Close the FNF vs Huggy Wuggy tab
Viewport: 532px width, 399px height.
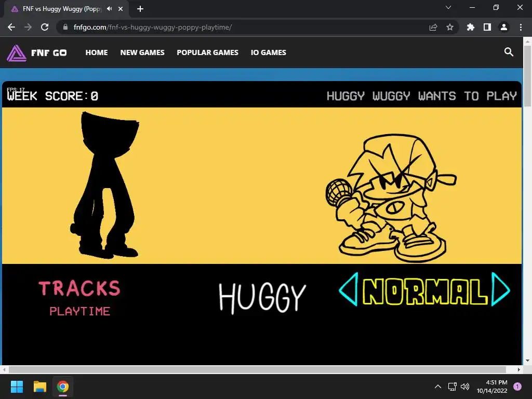121,9
